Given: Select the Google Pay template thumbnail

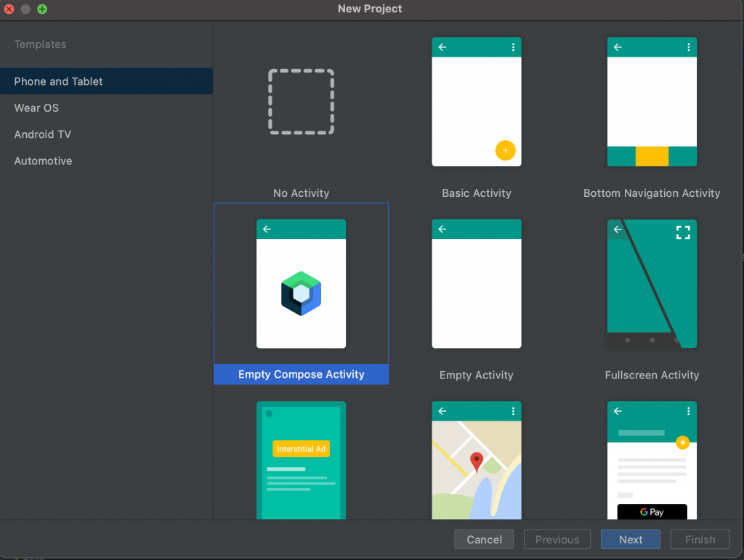Looking at the screenshot, I should [x=652, y=460].
